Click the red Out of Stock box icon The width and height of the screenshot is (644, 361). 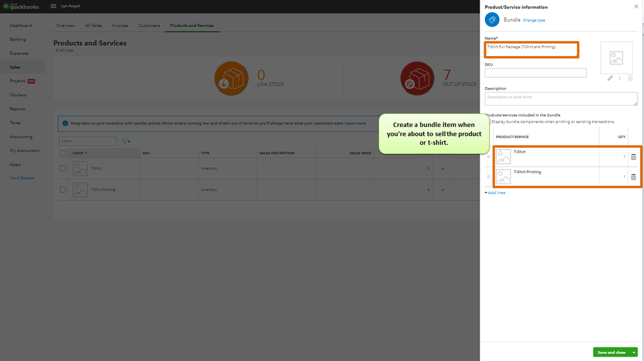[x=417, y=79]
